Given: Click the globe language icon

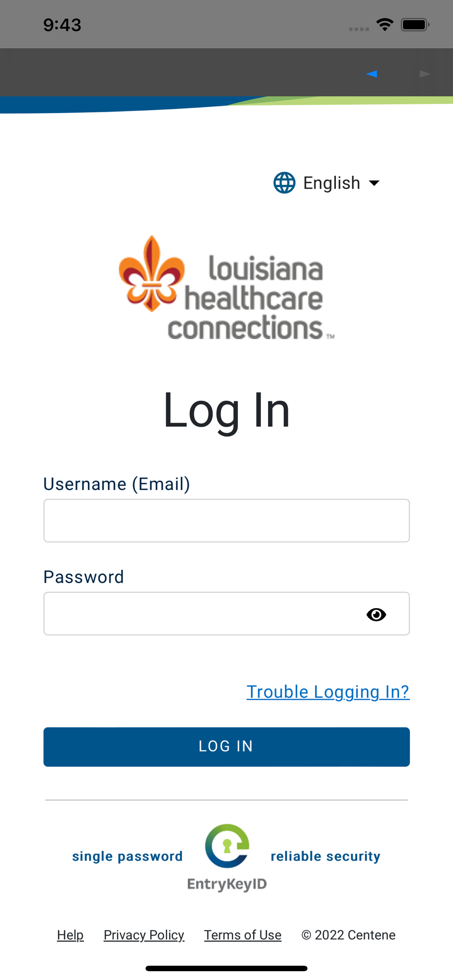Looking at the screenshot, I should point(284,183).
